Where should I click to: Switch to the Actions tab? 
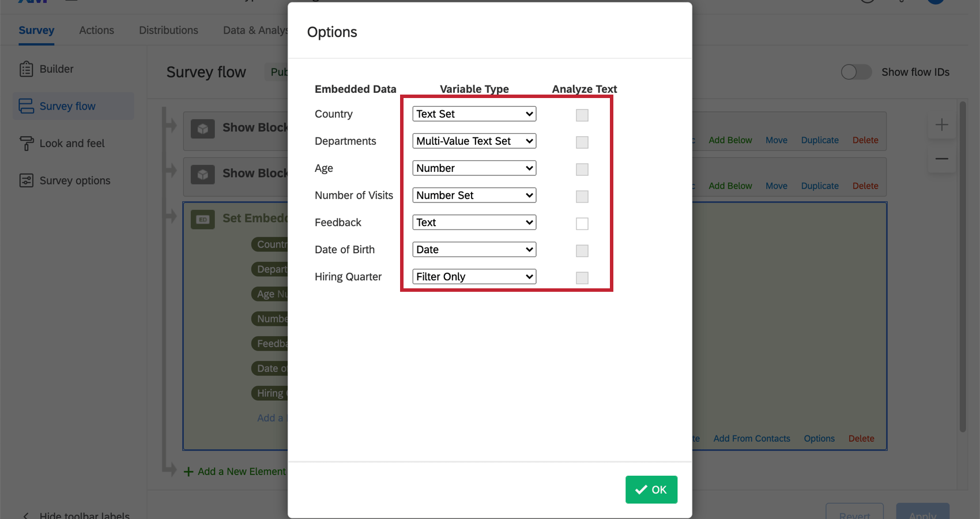96,30
